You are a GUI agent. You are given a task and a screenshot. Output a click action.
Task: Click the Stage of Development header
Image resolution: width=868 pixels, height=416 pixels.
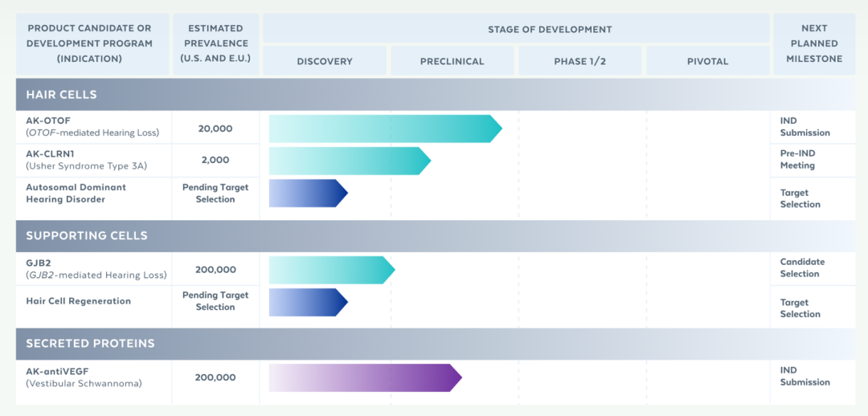pyautogui.click(x=516, y=29)
